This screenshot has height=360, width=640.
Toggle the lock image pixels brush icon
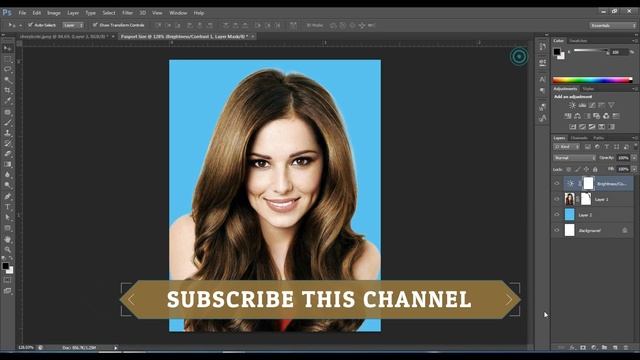tap(578, 169)
